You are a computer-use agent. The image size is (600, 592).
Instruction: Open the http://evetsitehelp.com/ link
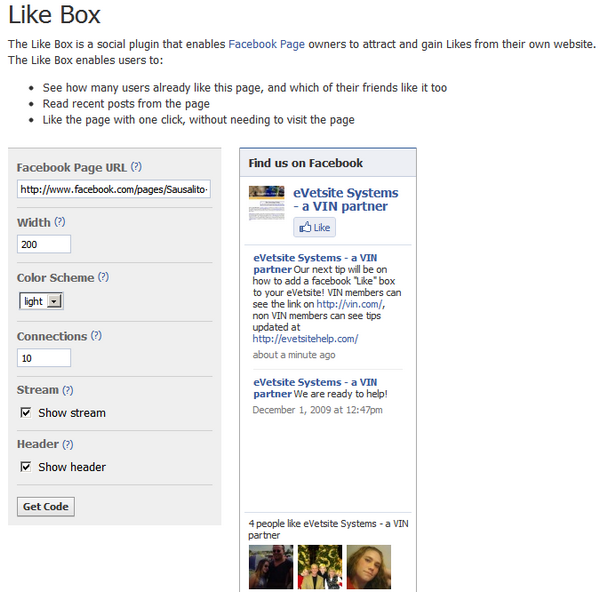coord(305,339)
